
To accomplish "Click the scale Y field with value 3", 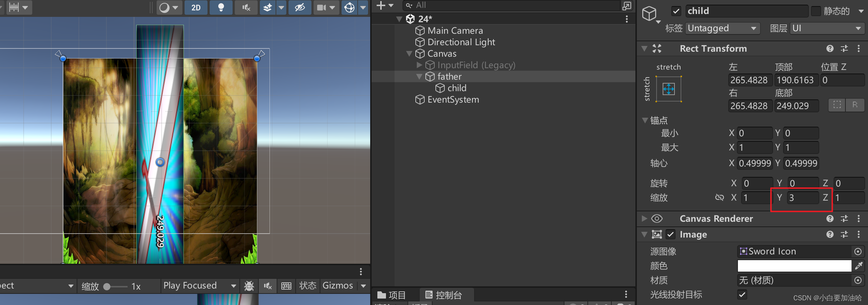I will coord(803,198).
